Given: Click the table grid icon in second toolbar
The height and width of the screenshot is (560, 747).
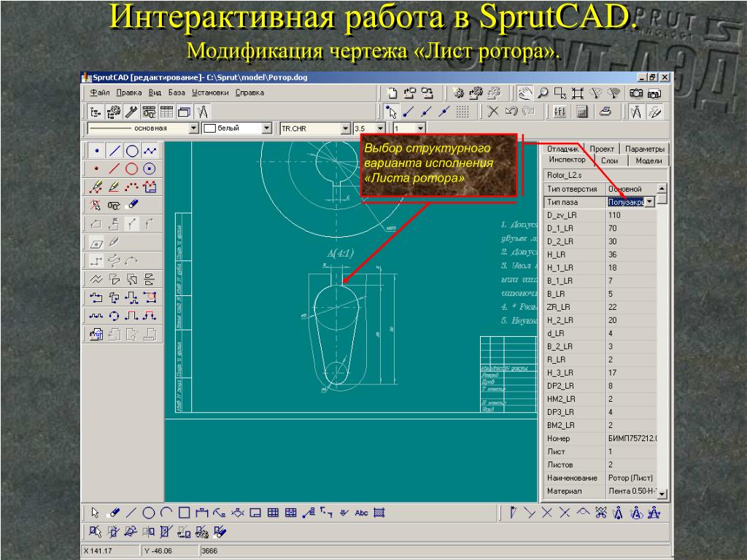Looking at the screenshot, I should tap(166, 112).
